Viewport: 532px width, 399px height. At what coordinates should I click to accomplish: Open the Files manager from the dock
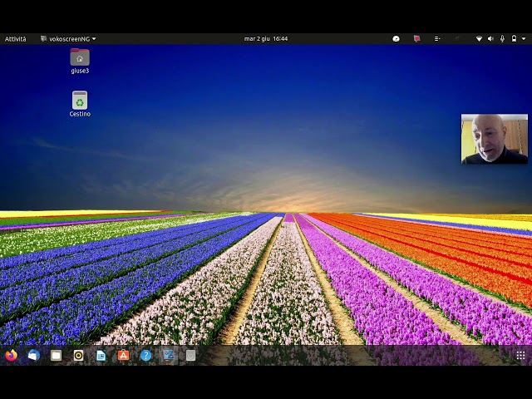[x=56, y=355]
